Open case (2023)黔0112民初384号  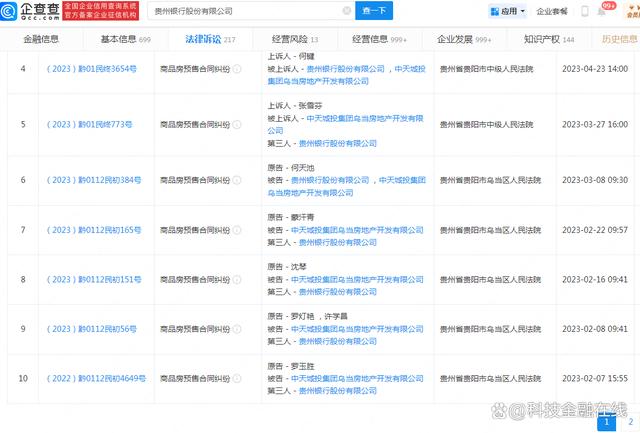94,180
